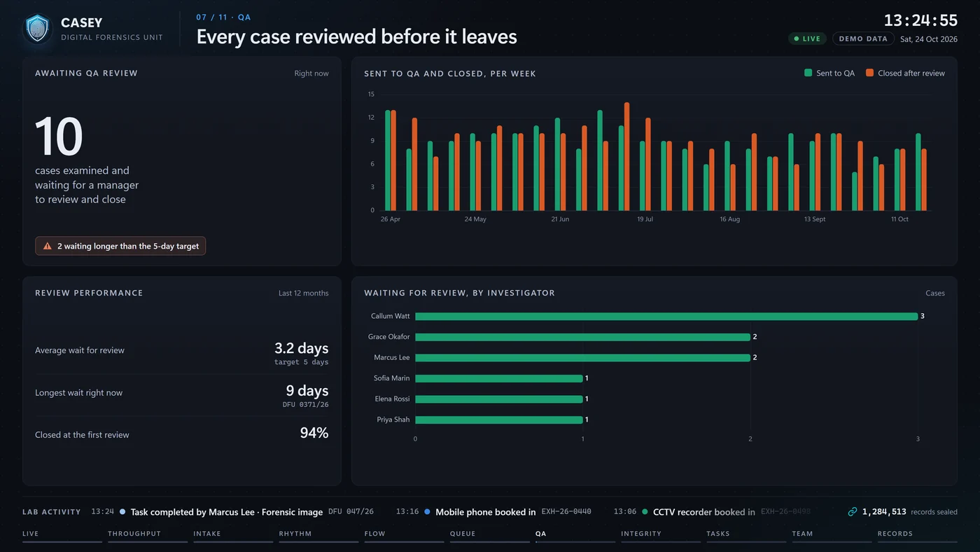Screen dimensions: 980x552
Task: Open the INTAKE tab
Action: [x=233, y=534]
